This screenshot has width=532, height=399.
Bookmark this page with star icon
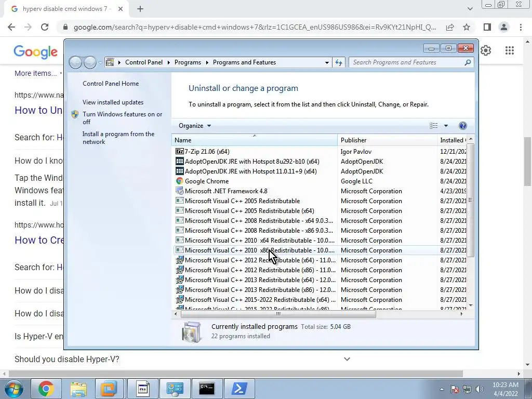click(467, 27)
